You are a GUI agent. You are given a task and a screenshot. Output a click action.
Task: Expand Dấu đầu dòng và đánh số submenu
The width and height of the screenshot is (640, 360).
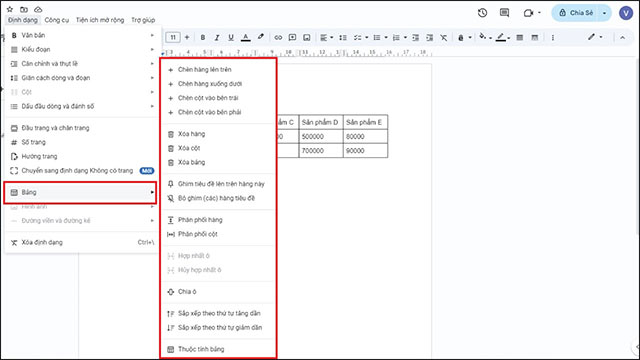82,106
